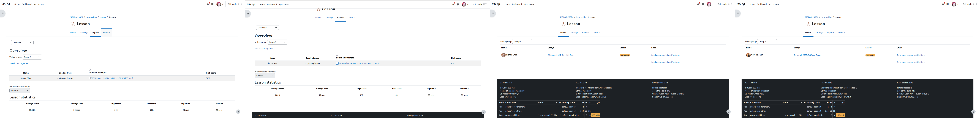Open messaging icon in Group A reports window
This screenshot has width=980, height=118.
coord(212,4)
